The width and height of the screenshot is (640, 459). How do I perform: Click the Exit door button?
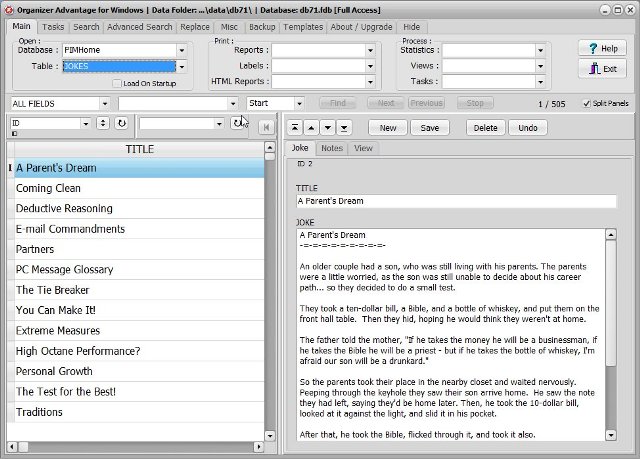(x=602, y=69)
